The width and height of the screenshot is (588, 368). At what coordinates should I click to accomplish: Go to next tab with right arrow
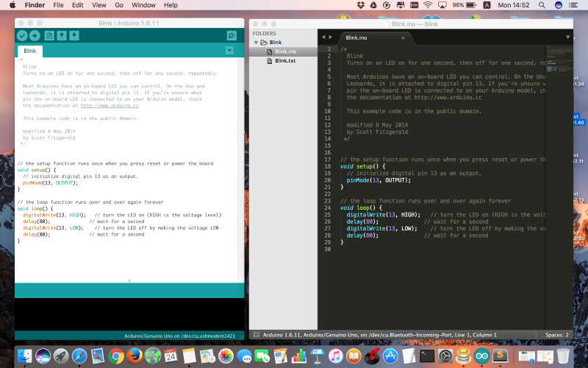330,38
